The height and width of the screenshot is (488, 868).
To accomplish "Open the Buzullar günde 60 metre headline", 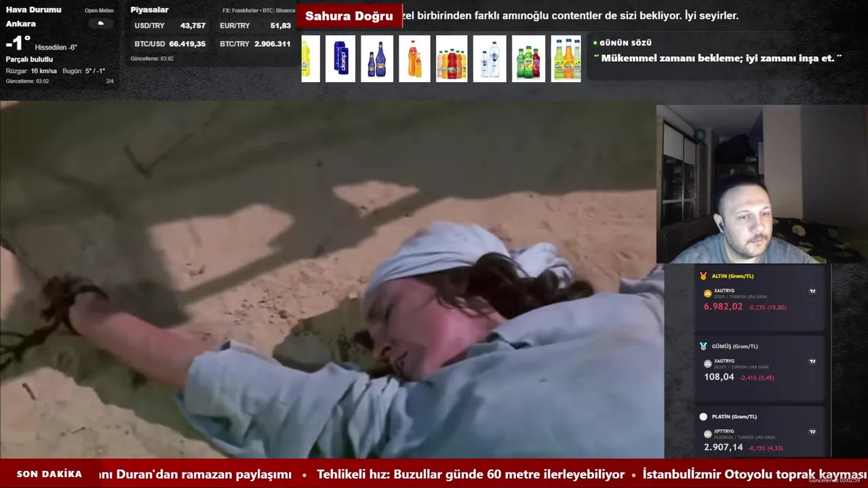I will (471, 474).
